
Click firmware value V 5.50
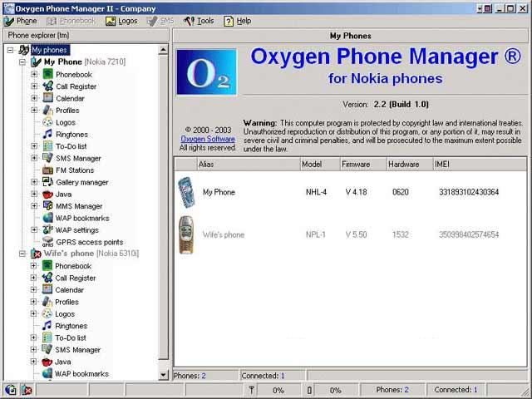point(357,234)
